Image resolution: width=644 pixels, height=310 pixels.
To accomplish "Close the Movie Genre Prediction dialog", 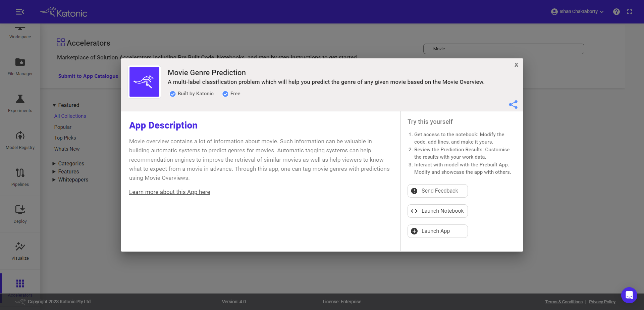I will click(516, 65).
